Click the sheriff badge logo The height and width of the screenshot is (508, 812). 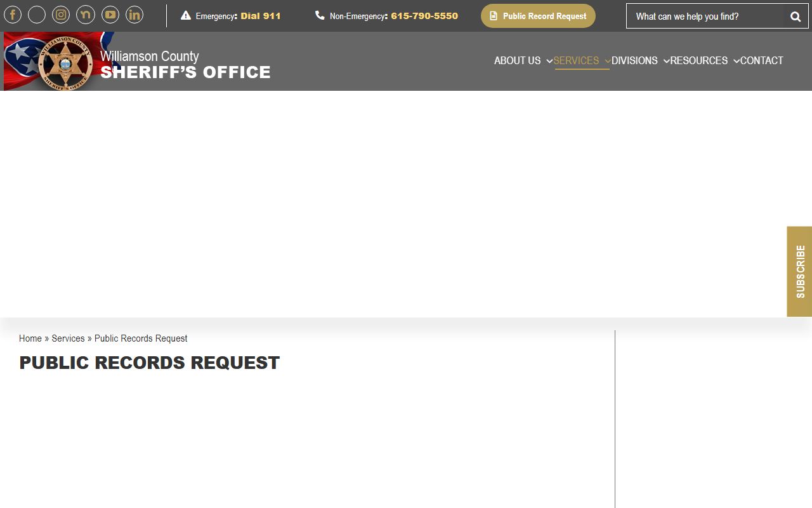coord(65,63)
